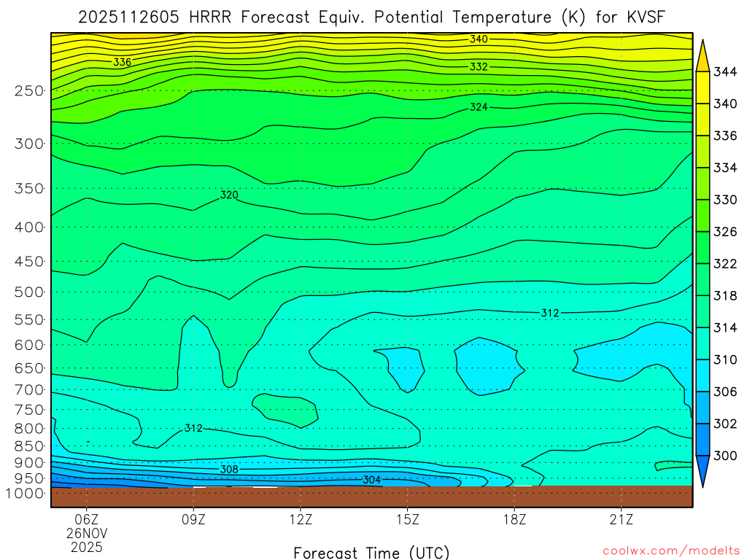Select the 2025 year label under 26NOV

pos(86,547)
